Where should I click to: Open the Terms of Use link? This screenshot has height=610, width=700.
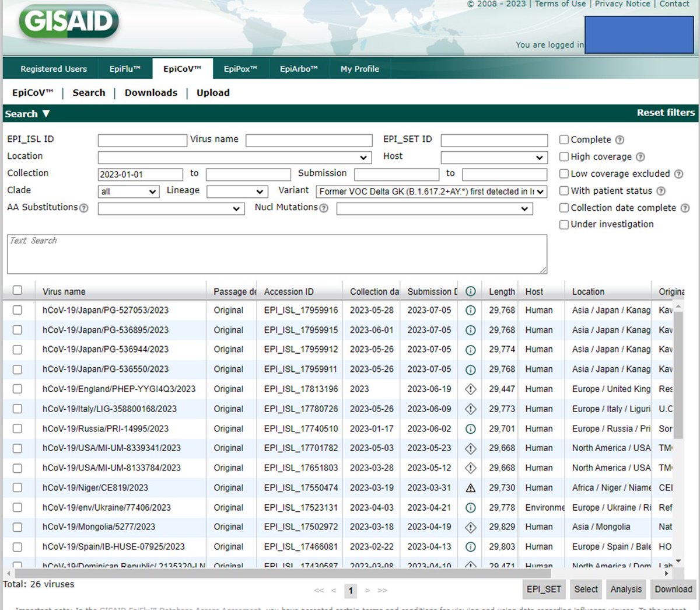click(560, 4)
